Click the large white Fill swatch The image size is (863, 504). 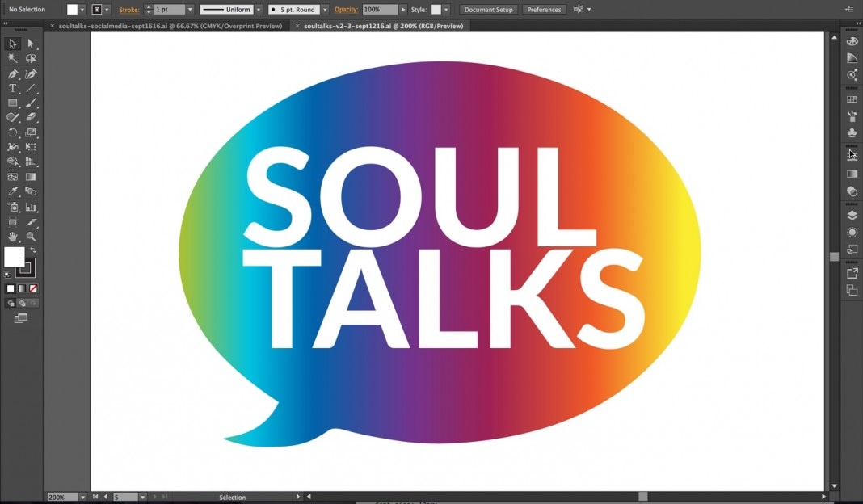click(14, 258)
